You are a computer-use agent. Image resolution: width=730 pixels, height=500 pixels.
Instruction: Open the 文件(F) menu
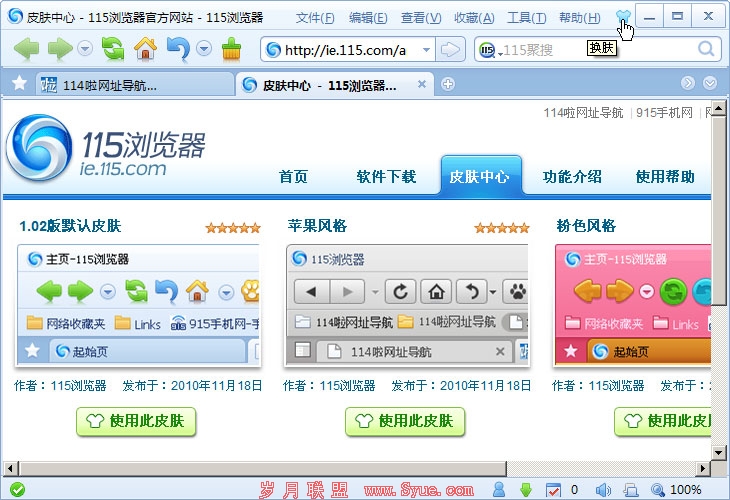pos(315,18)
